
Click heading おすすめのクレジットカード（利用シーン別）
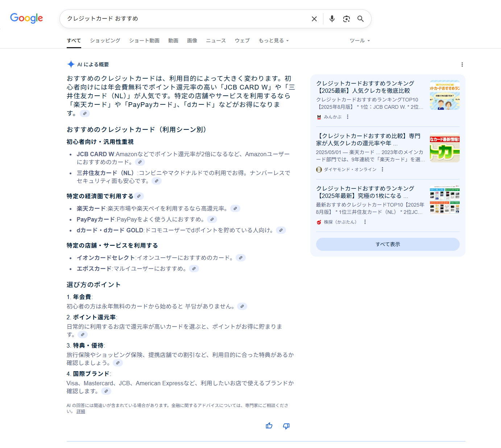click(x=137, y=129)
